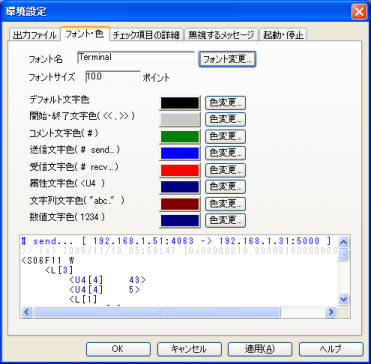Viewport: 371px width, 364px height.
Task: Open help with ヘルプ button
Action: click(331, 349)
